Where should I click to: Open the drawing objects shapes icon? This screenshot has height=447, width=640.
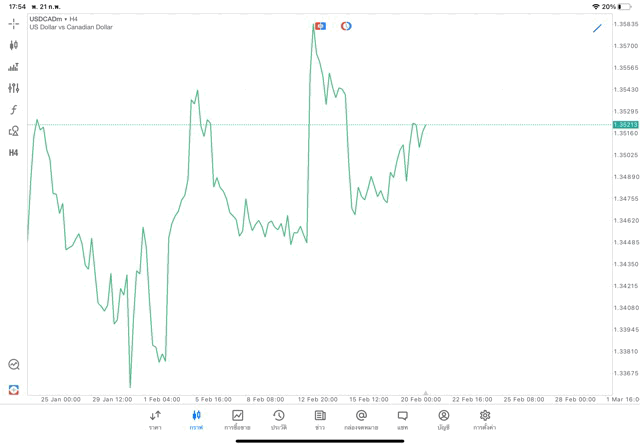click(x=14, y=131)
